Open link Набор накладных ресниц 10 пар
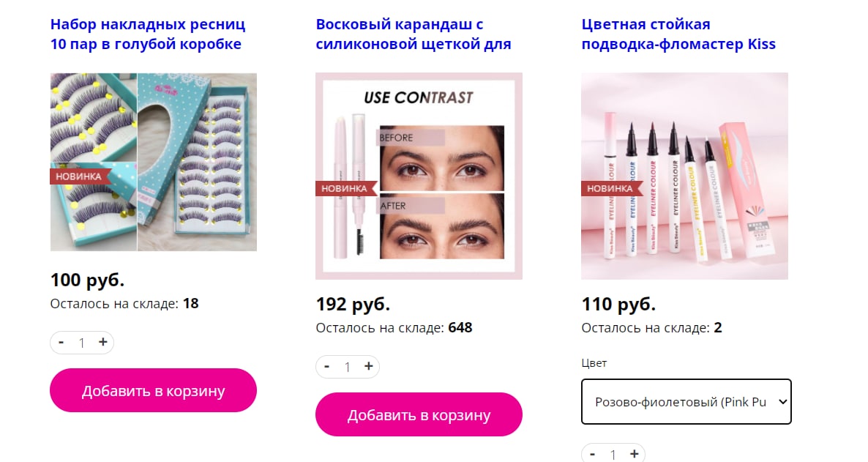 pos(147,34)
